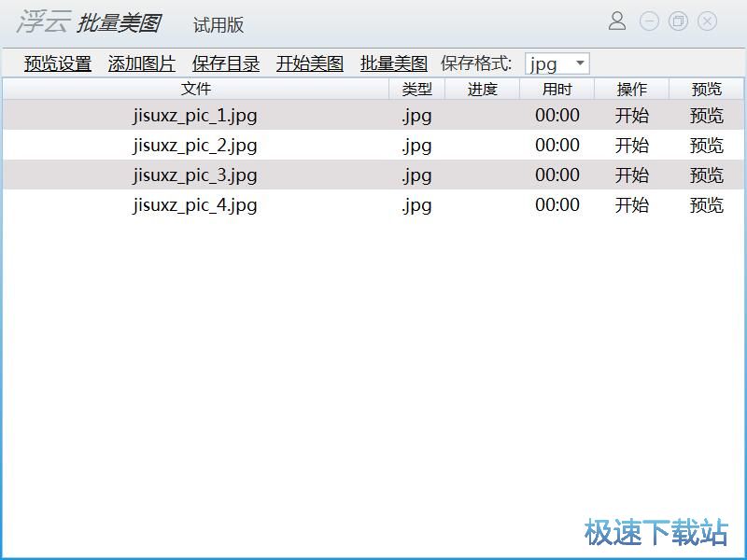Click the .jpg type cell of jisuxz_pic_4.jpg
Image resolution: width=747 pixels, height=560 pixels.
(x=416, y=205)
